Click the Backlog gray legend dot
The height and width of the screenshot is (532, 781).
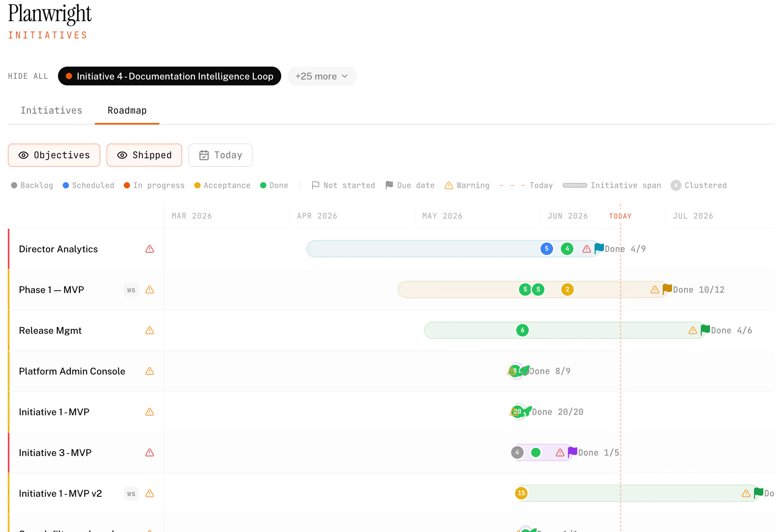tap(14, 185)
